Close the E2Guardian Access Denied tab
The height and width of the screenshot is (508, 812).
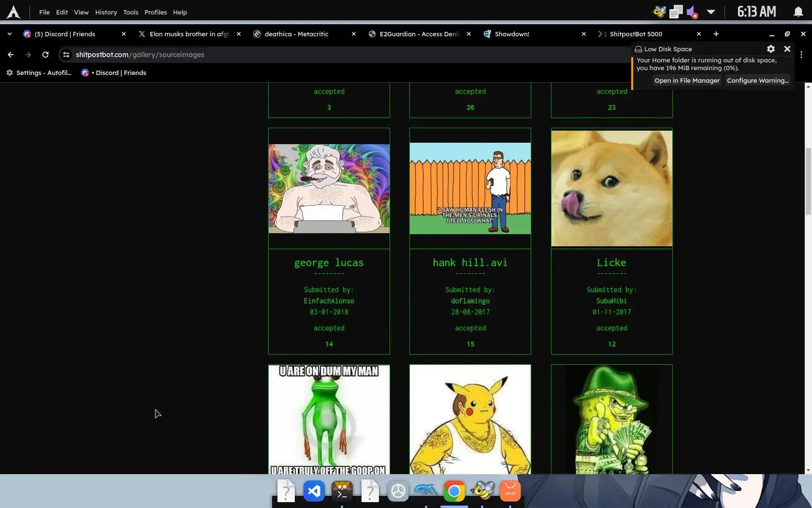[x=469, y=34]
